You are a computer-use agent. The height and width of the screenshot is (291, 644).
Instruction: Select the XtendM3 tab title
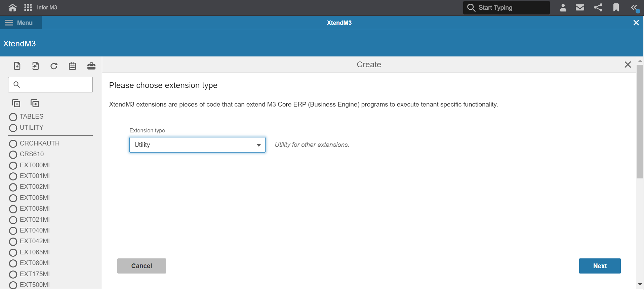[x=339, y=23]
